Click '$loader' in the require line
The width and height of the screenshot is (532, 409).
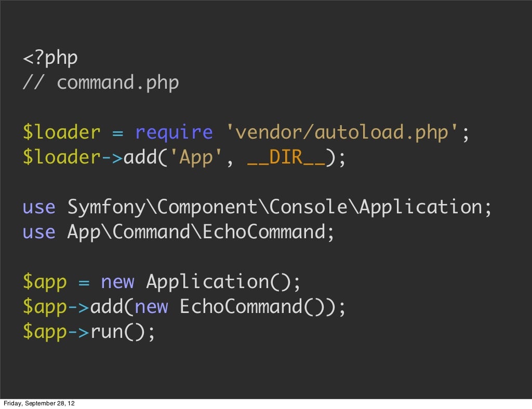61,132
